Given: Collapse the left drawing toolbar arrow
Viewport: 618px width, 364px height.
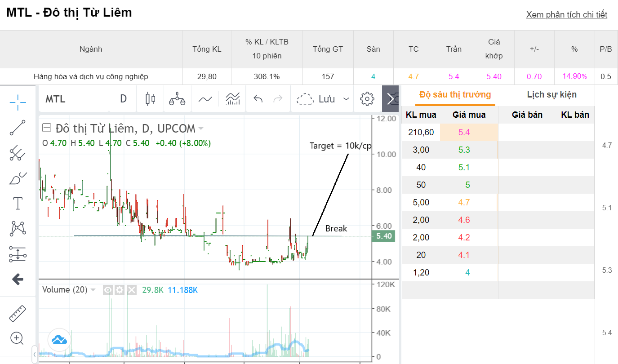Looking at the screenshot, I should point(35,355).
